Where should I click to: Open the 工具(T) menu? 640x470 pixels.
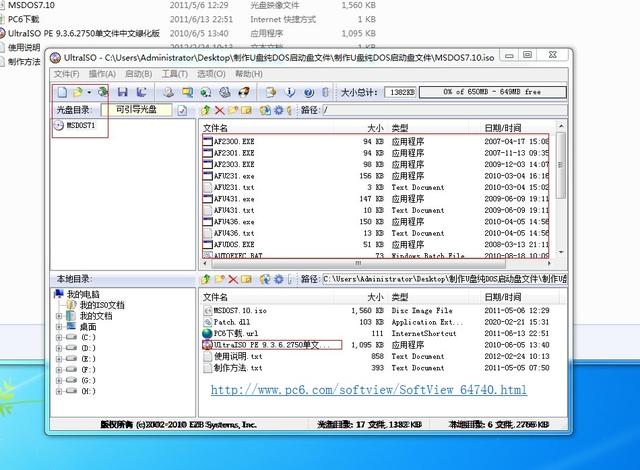[x=175, y=74]
